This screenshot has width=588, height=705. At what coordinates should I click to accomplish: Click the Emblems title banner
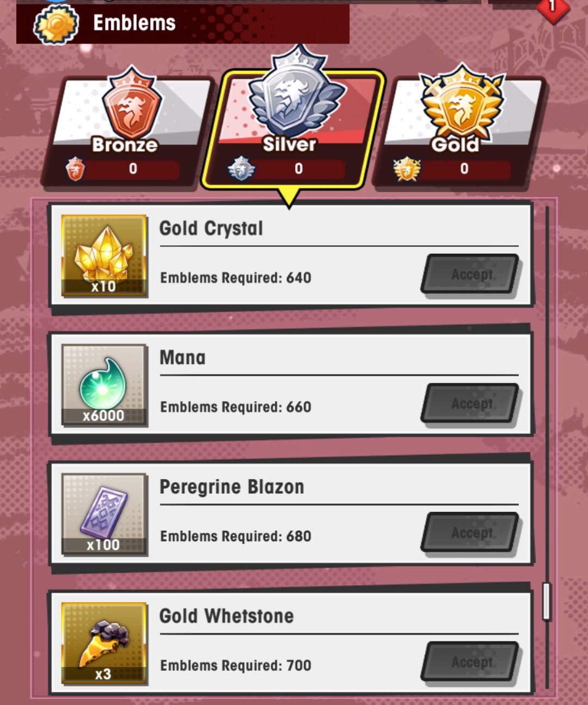click(183, 24)
